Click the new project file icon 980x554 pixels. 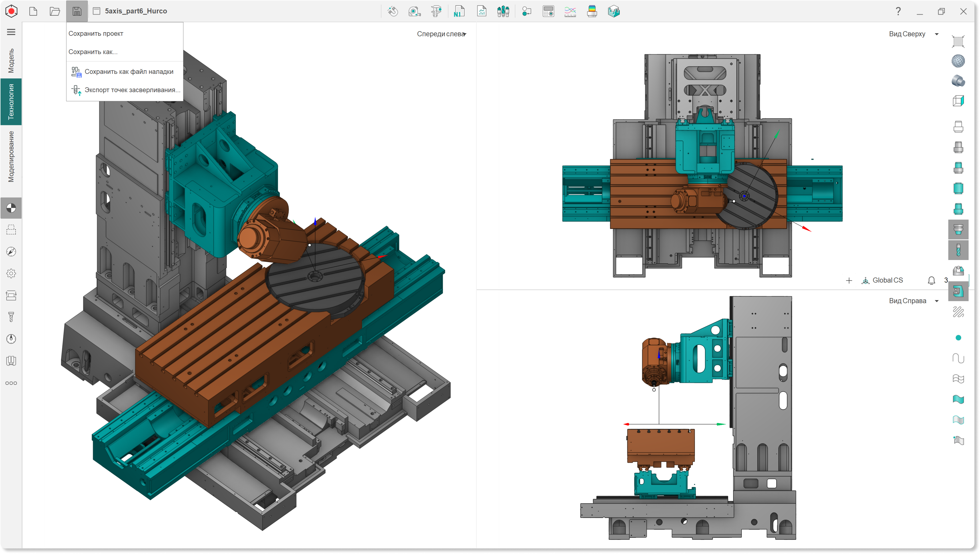33,11
